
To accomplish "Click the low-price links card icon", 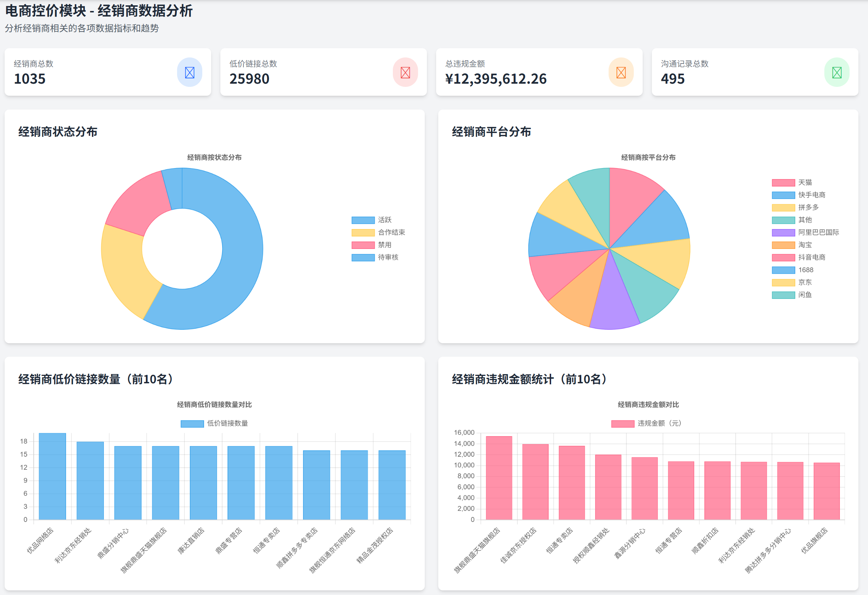I will (x=405, y=72).
